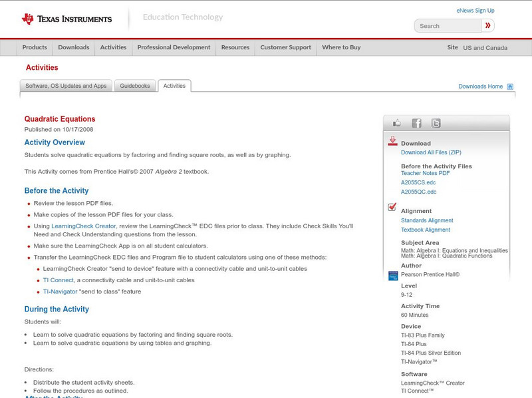
Task: Open the Teacher Notes PDF link
Action: (x=425, y=173)
